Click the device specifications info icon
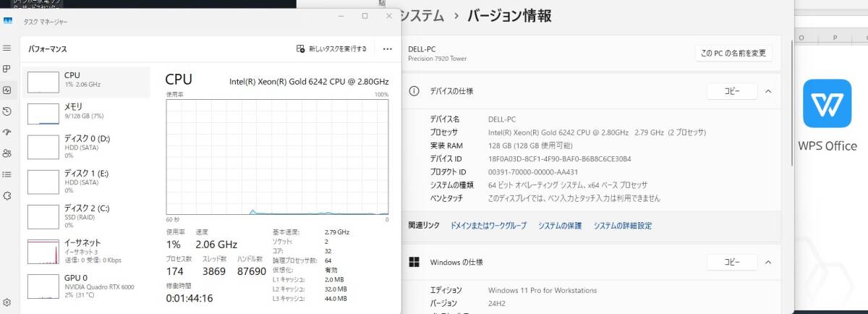 [x=414, y=91]
